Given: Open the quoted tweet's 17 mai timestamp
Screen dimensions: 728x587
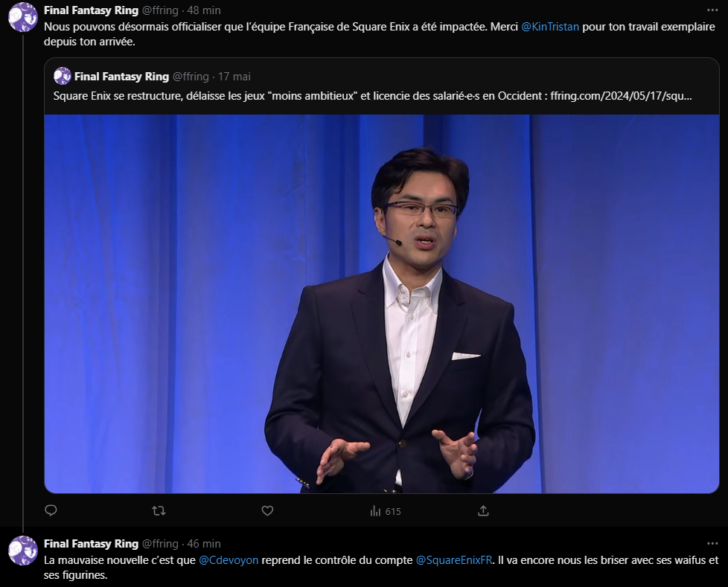Looking at the screenshot, I should pos(234,77).
